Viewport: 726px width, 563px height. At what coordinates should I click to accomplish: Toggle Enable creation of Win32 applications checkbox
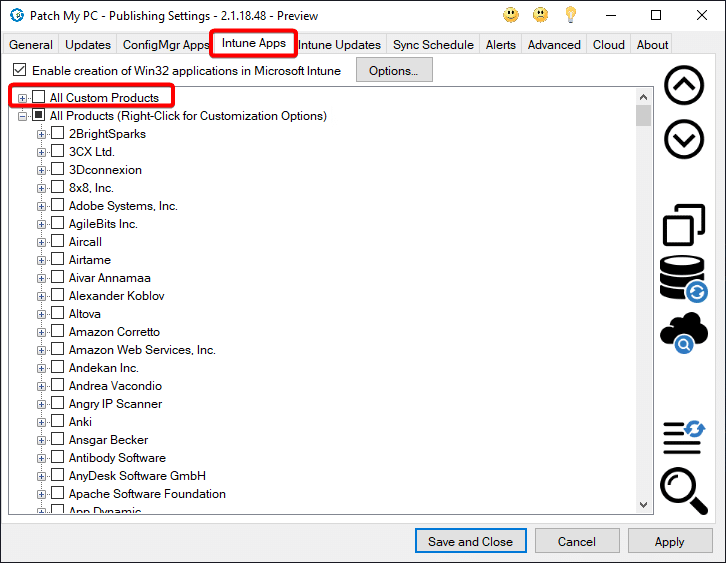(20, 71)
